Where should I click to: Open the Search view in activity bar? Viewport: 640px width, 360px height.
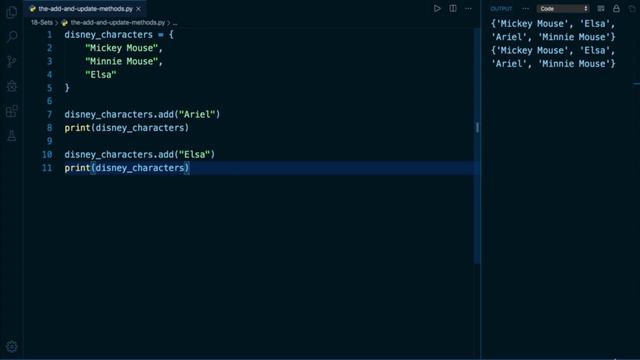pos(12,37)
